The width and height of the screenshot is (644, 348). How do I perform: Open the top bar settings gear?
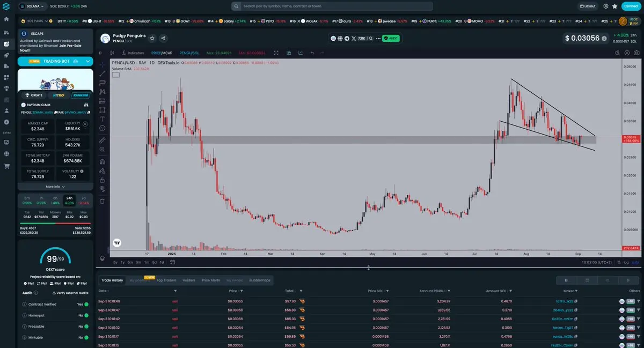click(606, 6)
